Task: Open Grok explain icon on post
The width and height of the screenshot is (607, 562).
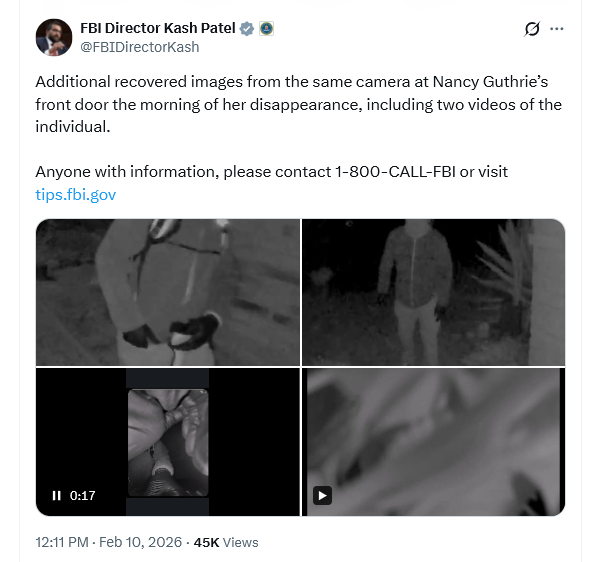Action: [532, 29]
